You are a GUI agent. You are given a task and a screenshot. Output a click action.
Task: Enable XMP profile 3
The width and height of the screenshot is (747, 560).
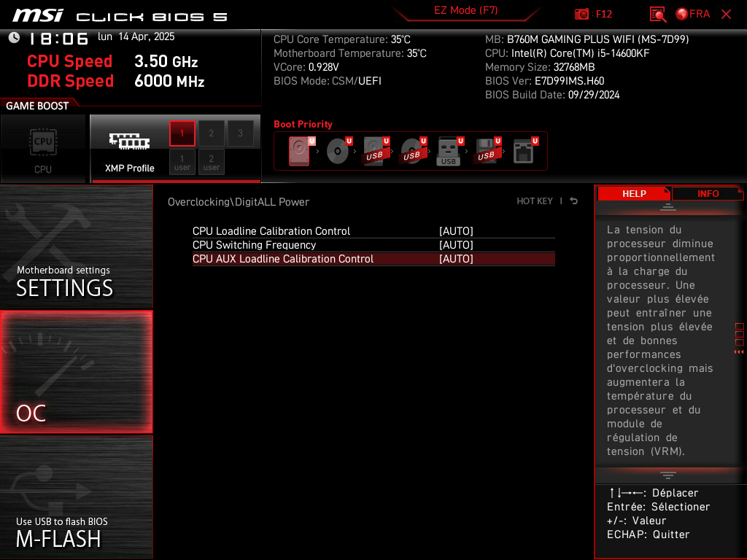tap(240, 133)
